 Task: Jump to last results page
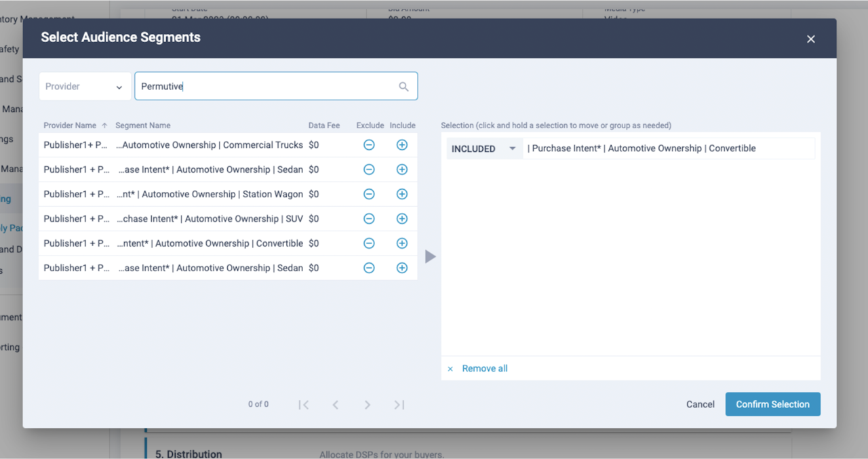click(x=399, y=405)
